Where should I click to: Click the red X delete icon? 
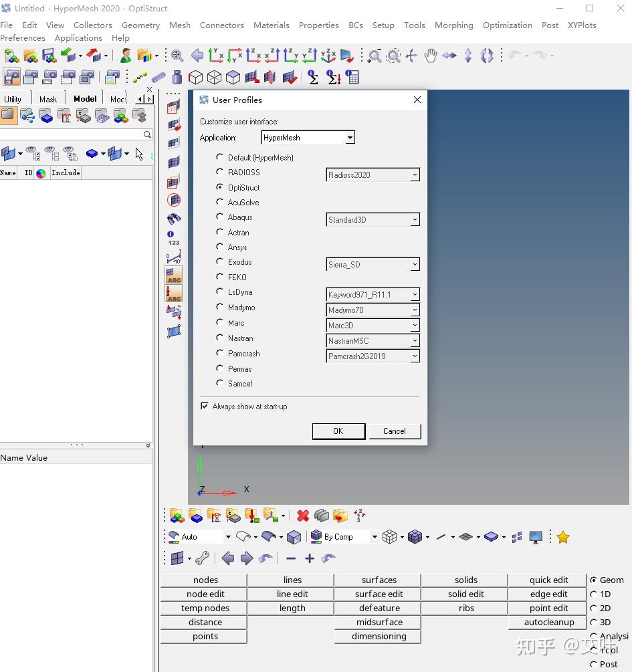point(303,516)
